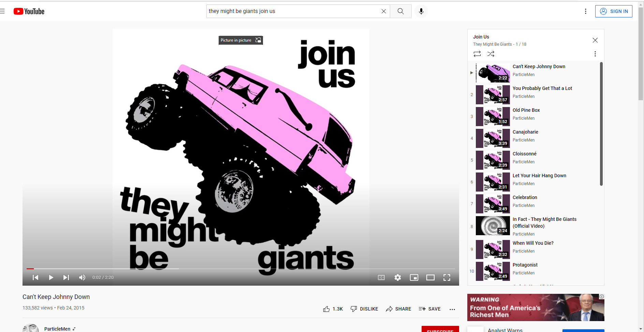Select 'Canajoharie' in the playlist
This screenshot has width=644, height=332.
[x=525, y=132]
